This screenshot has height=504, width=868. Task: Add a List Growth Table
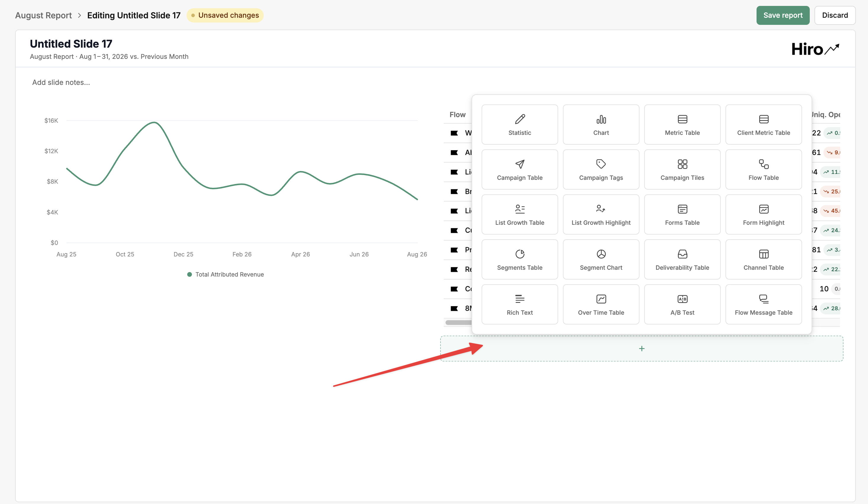[x=519, y=214]
